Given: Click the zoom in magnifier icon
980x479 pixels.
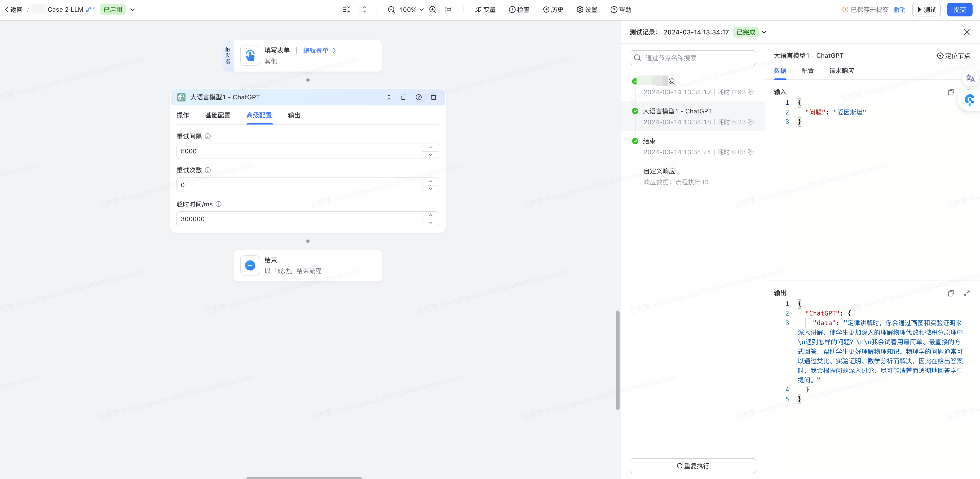Looking at the screenshot, I should (432, 10).
